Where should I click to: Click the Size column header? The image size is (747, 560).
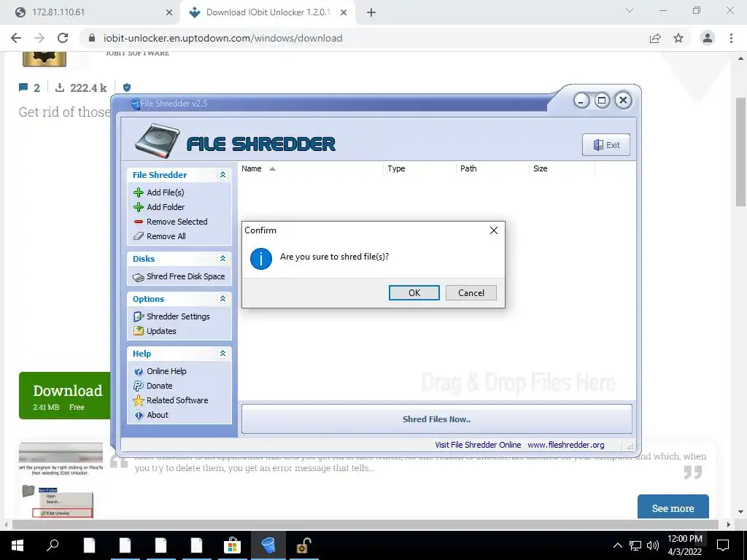pos(562,168)
